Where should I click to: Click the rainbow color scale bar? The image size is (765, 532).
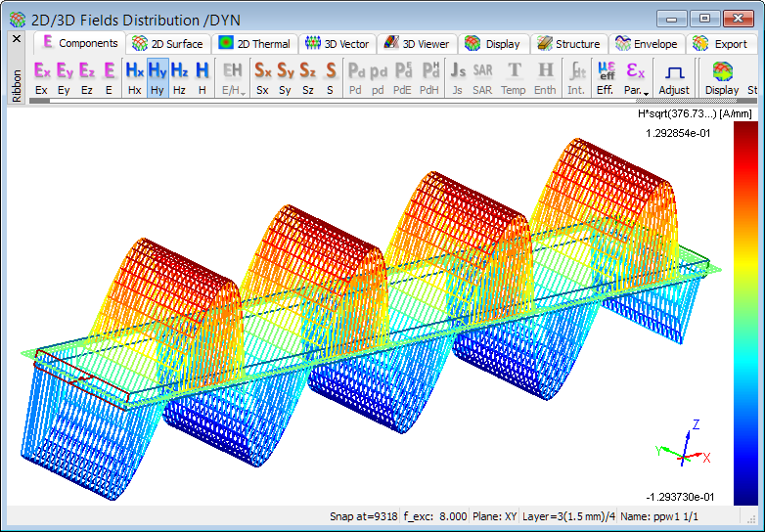click(744, 313)
